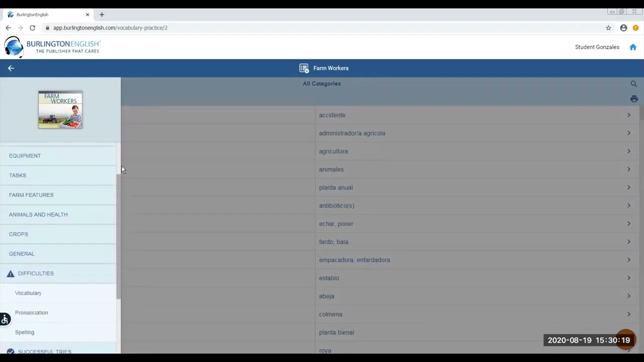The height and width of the screenshot is (362, 644).
Task: Click the Farm Workers list icon in header
Action: [304, 68]
